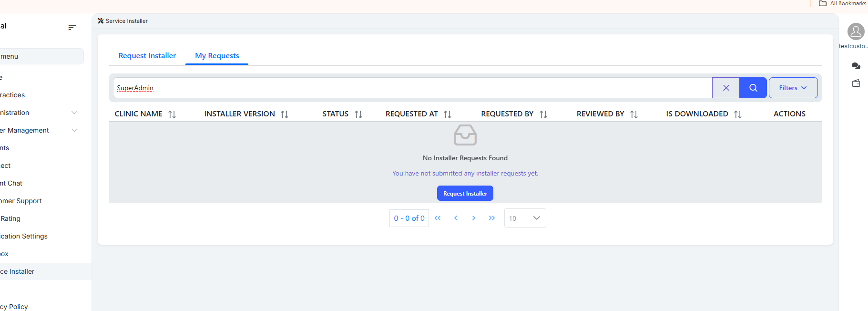
Task: Clear the search field with X icon
Action: click(x=725, y=88)
